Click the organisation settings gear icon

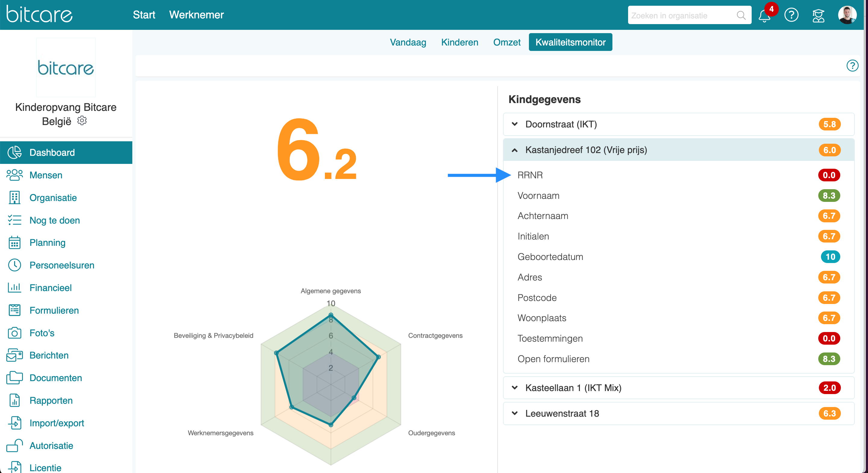click(x=82, y=121)
